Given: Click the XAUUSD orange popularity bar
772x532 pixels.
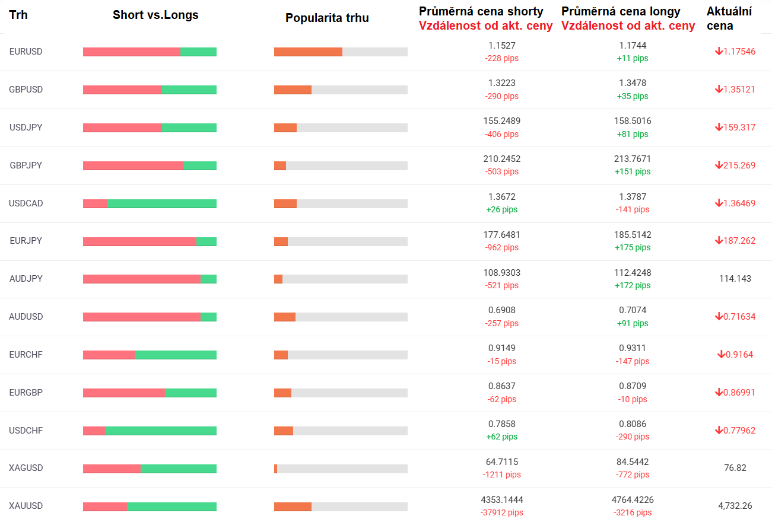Looking at the screenshot, I should [293, 506].
